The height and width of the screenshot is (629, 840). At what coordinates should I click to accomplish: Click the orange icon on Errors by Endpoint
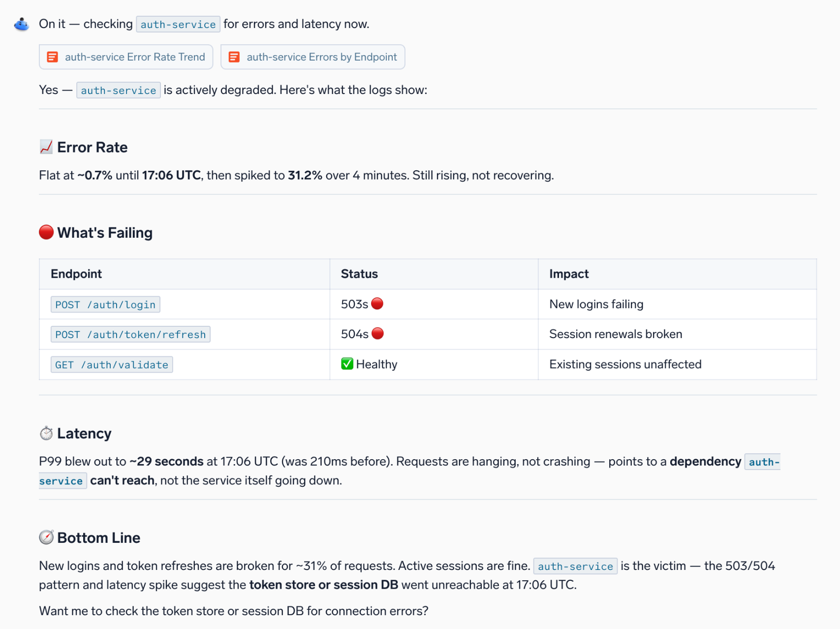234,57
